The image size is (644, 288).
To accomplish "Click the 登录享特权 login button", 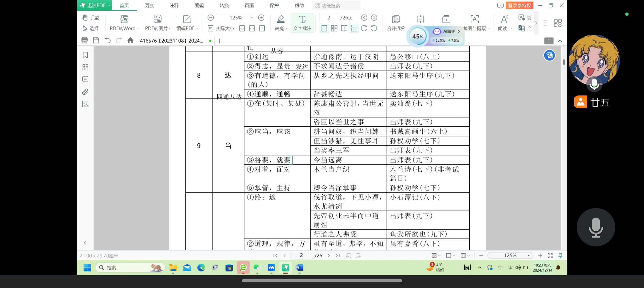I will tap(519, 5).
